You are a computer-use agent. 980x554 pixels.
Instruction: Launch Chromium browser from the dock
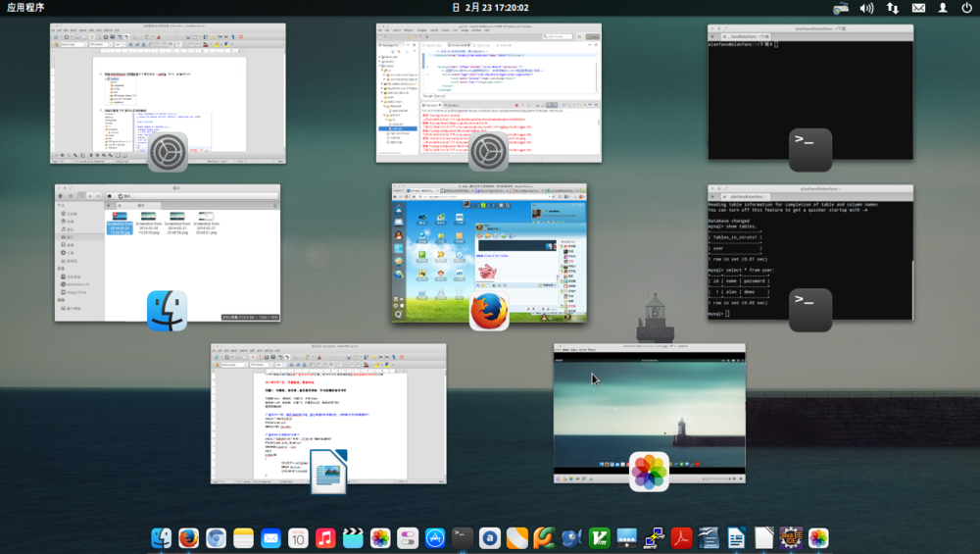pos(217,538)
